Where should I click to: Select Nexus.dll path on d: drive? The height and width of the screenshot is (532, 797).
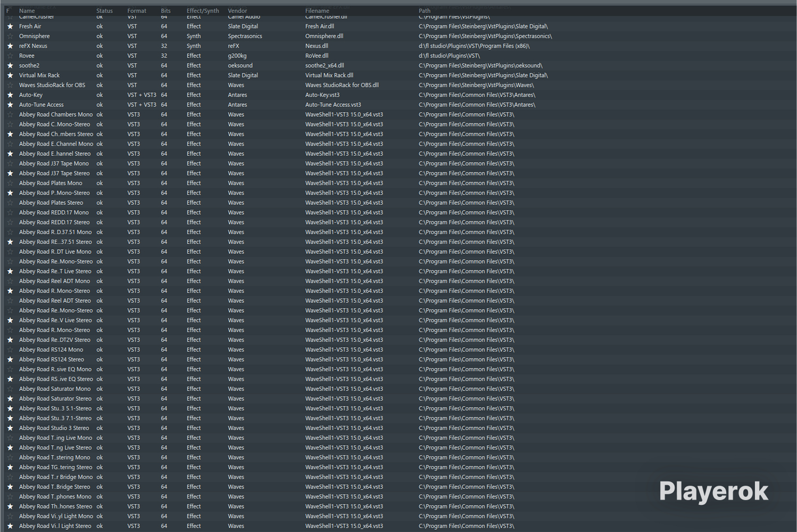[x=474, y=46]
